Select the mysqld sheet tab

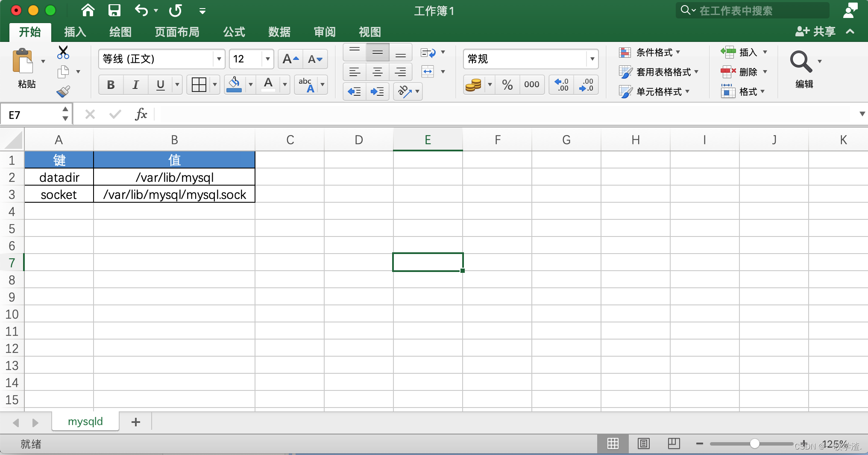(x=85, y=421)
